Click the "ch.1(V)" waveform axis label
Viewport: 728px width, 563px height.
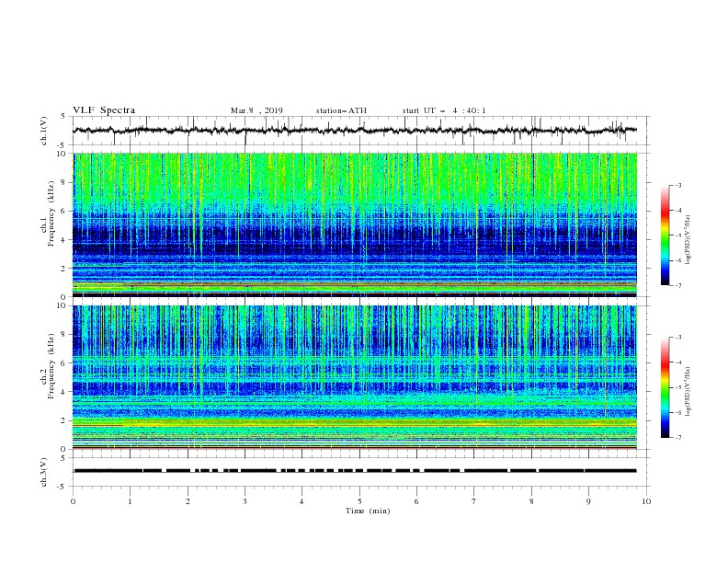tap(44, 131)
